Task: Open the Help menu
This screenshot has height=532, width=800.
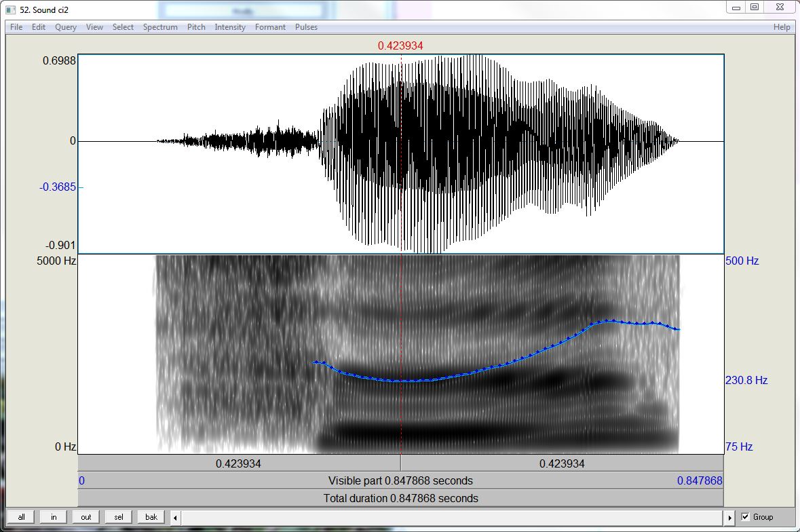Action: (782, 27)
